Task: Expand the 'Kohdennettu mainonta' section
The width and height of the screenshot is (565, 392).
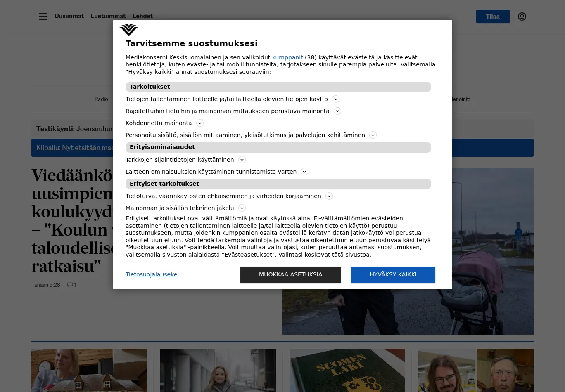Action: click(200, 123)
